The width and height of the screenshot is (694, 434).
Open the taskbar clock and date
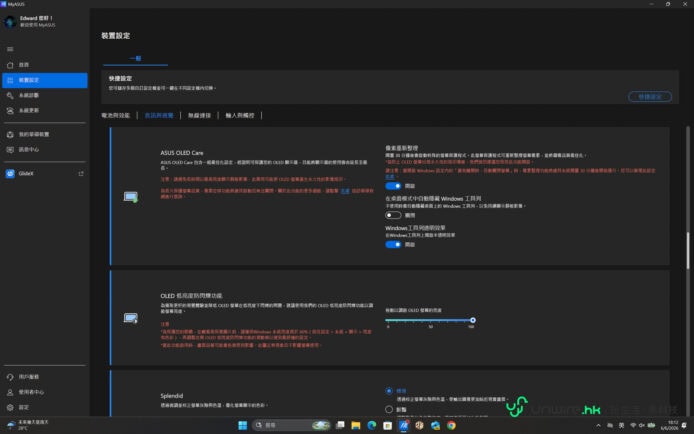coord(669,425)
